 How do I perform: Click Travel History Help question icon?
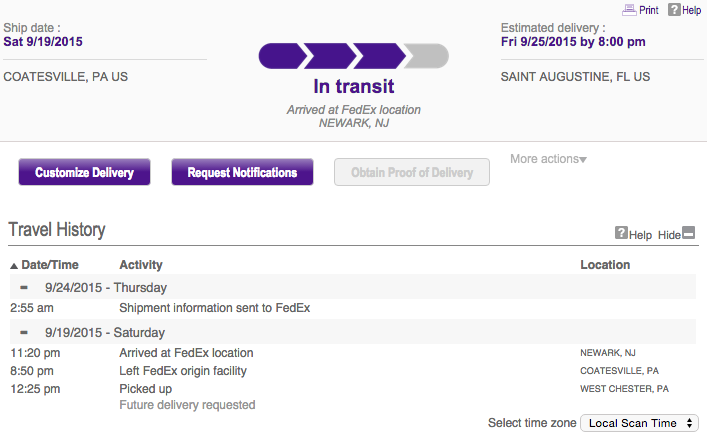pyautogui.click(x=621, y=234)
